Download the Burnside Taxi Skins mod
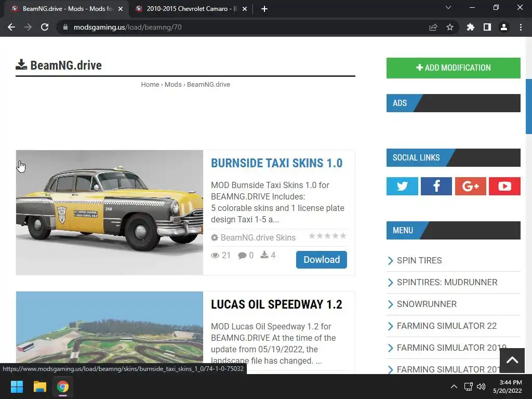Viewport: 532px width, 399px height. click(x=321, y=260)
